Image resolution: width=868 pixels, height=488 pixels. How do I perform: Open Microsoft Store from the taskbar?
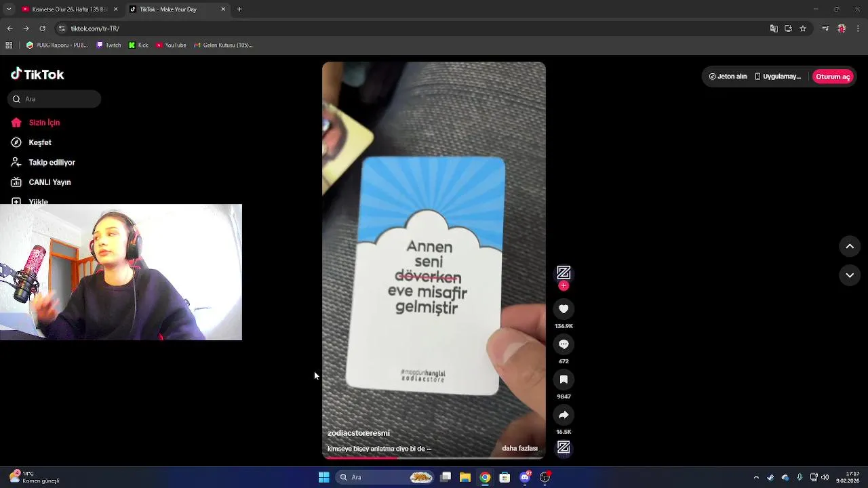tap(505, 477)
